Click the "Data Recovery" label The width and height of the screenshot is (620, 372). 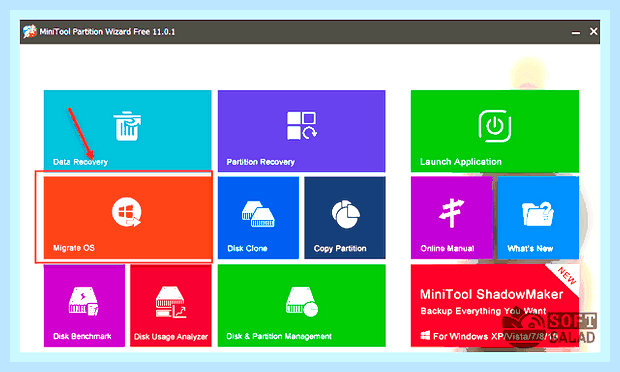pyautogui.click(x=80, y=162)
